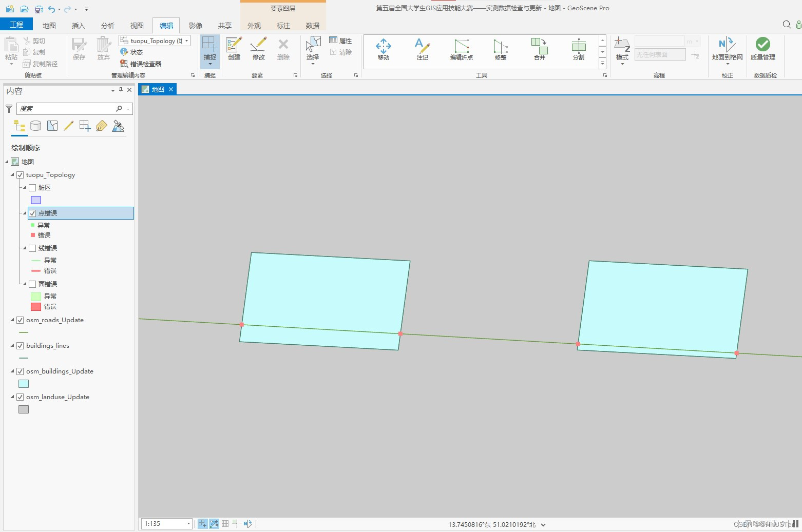The image size is (802, 532).
Task: Click the Status (状态) button
Action: point(131,52)
